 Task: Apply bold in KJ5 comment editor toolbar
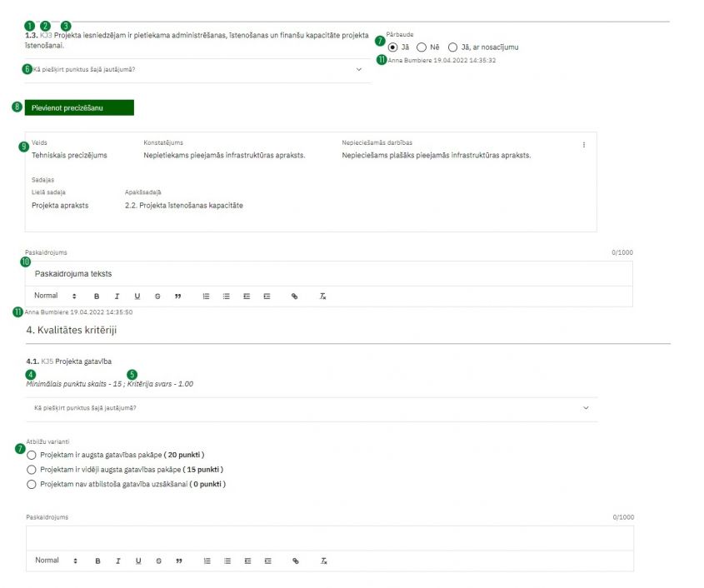[x=97, y=561]
